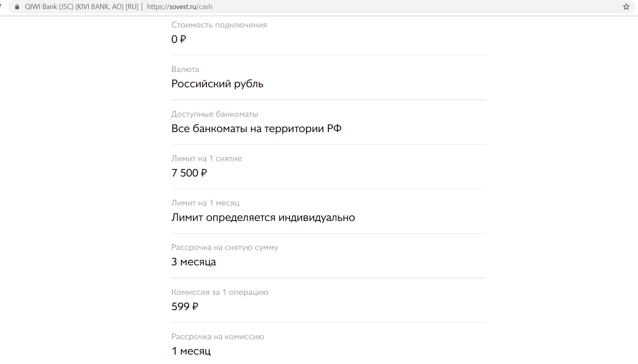This screenshot has height=364, width=638.
Task: Click the 'Рассрочка на снятую сумму' label
Action: coord(225,247)
